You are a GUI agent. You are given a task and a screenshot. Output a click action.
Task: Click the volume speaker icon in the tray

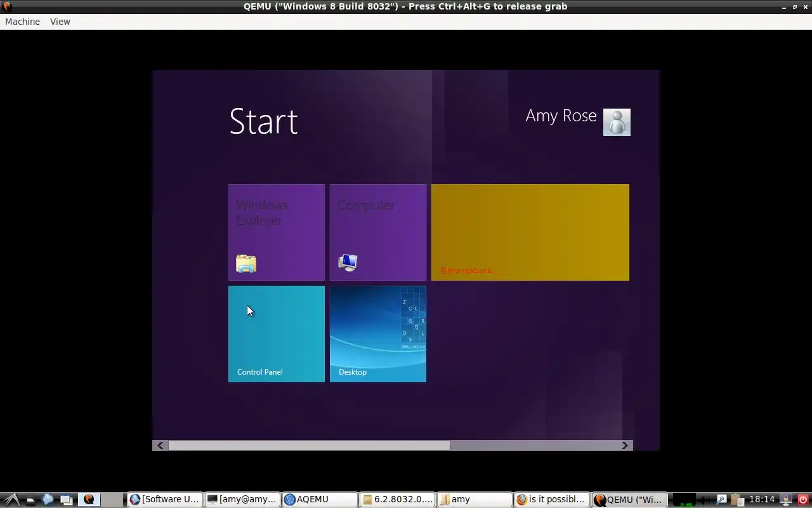(x=704, y=500)
